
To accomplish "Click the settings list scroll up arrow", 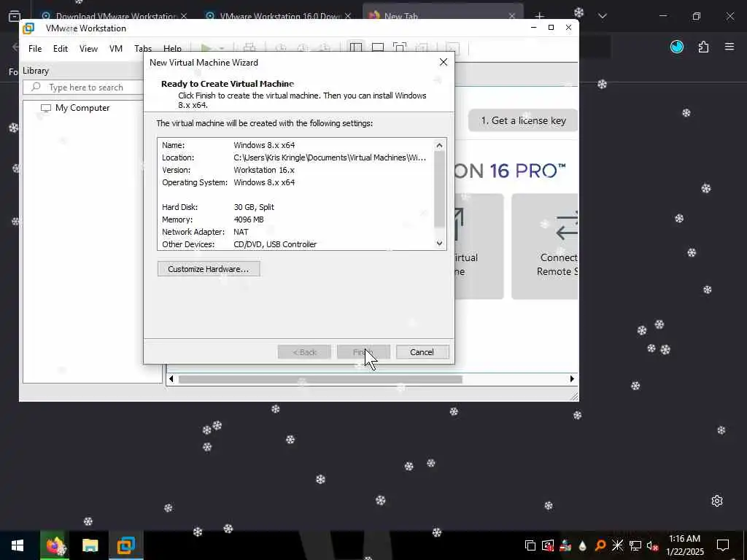I will point(439,145).
